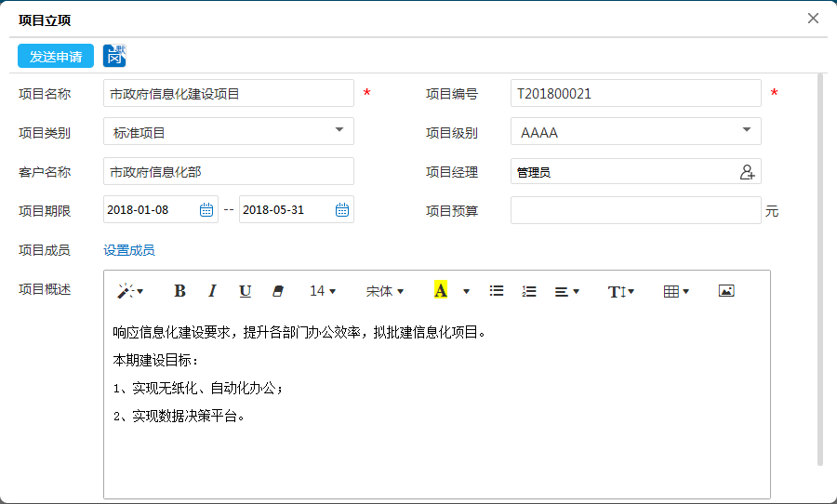Viewport: 837px width, 504px height.
Task: Click the 发送申请 button
Action: pos(56,57)
